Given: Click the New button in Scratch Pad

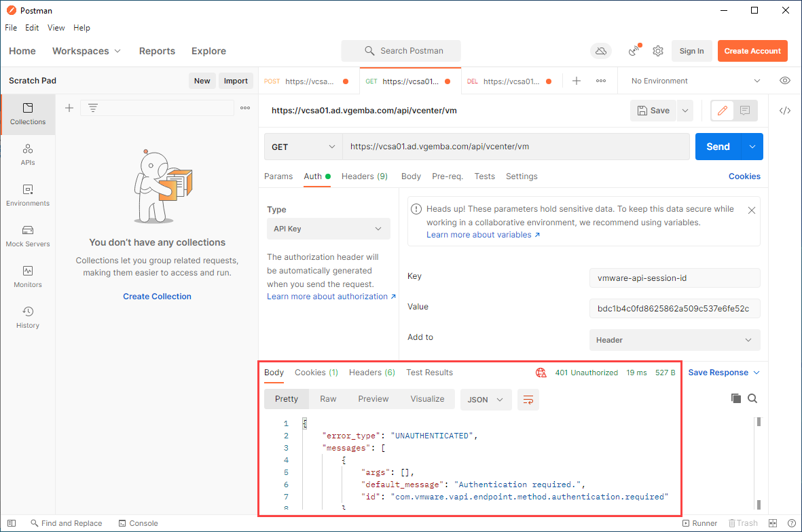Looking at the screenshot, I should pyautogui.click(x=202, y=81).
